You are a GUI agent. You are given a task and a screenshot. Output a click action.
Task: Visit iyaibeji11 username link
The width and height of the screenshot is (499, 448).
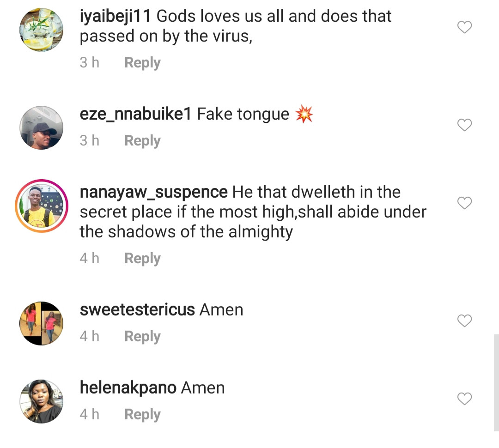[x=115, y=17]
